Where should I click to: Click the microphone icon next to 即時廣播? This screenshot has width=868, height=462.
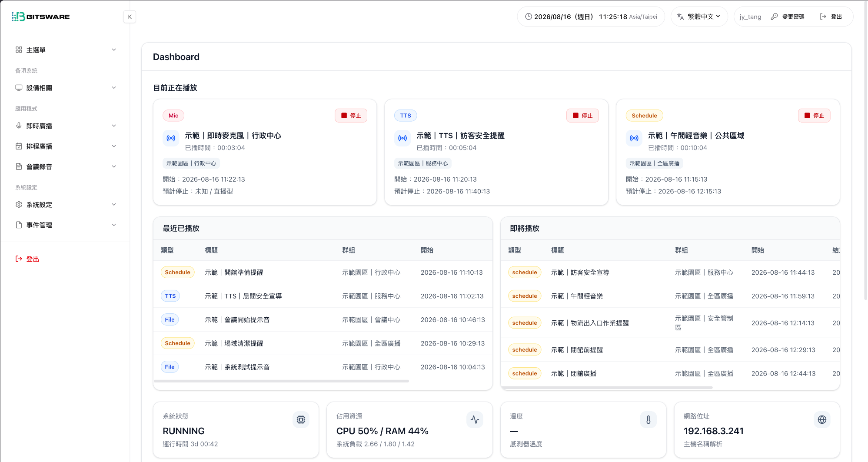(x=19, y=126)
